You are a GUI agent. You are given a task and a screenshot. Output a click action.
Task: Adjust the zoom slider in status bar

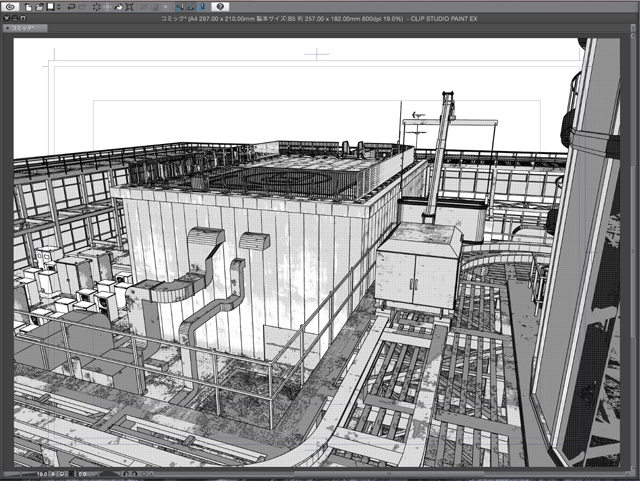tap(20, 474)
